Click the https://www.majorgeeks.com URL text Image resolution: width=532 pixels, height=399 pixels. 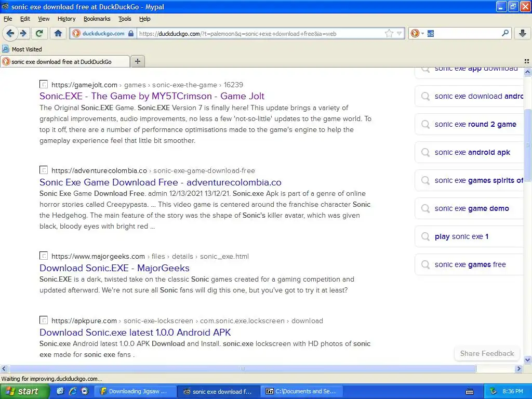pos(98,257)
